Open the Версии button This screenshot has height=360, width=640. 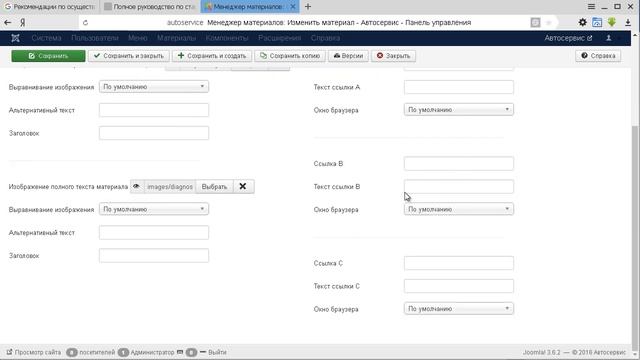tap(348, 56)
